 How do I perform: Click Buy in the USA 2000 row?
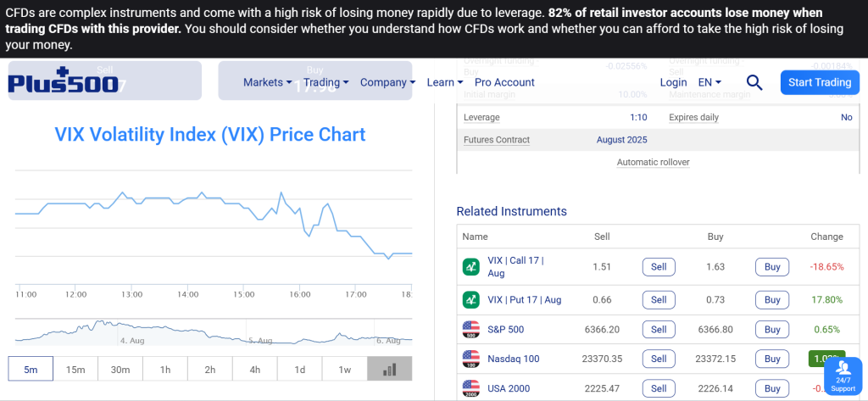pos(772,388)
